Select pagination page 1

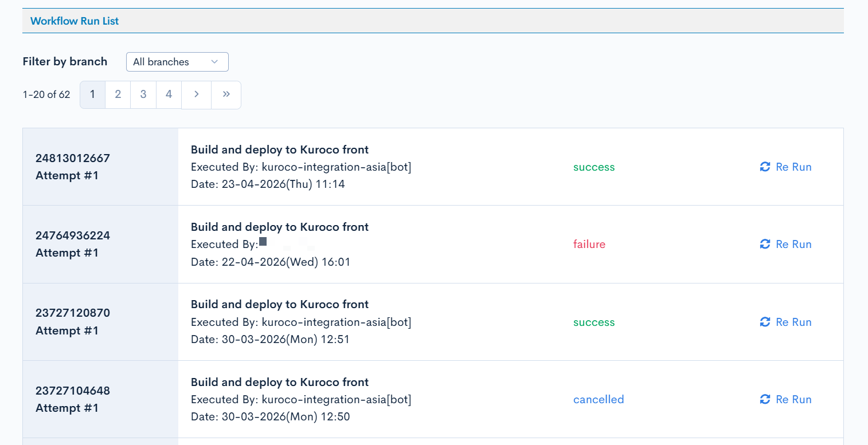tap(92, 94)
